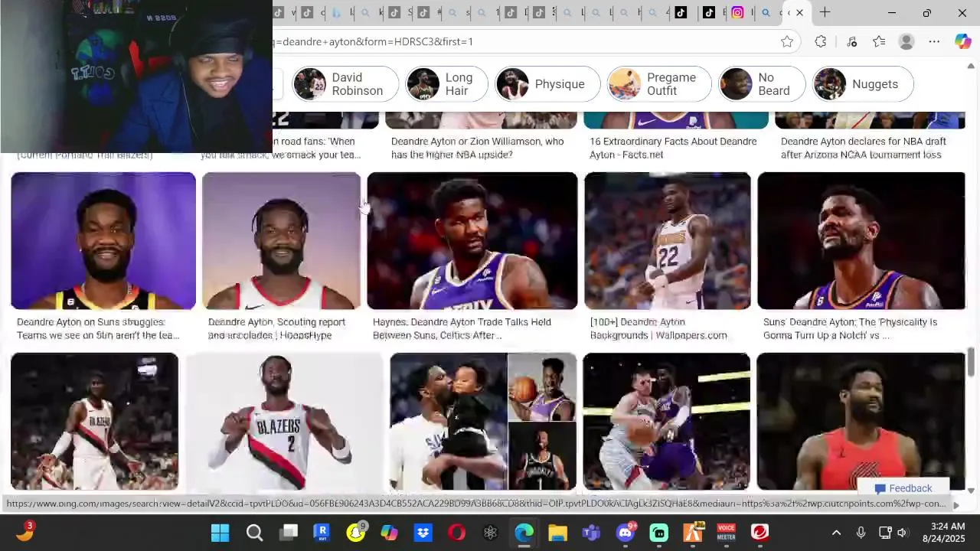This screenshot has width=980, height=551.
Task: Open '16 Extraordinary Facts About Deandre' link
Action: tap(673, 148)
